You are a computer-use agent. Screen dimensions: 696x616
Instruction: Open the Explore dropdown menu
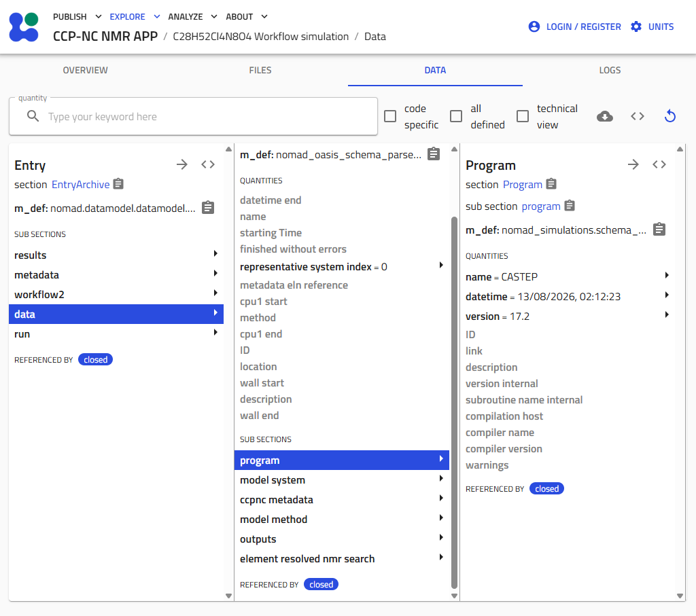tap(135, 17)
